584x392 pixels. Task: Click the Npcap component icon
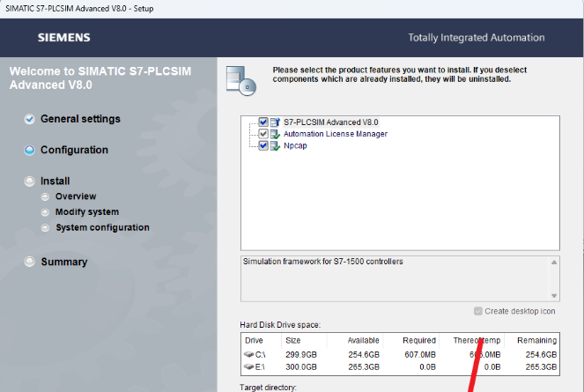[x=275, y=146]
